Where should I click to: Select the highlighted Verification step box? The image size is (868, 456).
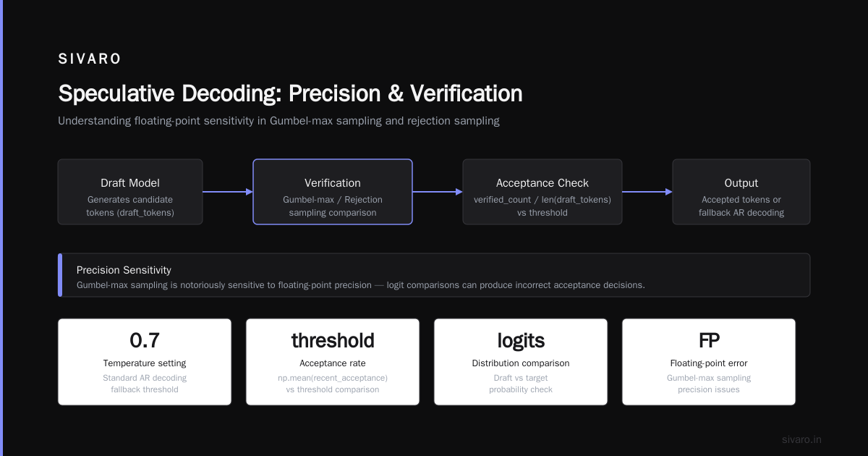tap(333, 192)
